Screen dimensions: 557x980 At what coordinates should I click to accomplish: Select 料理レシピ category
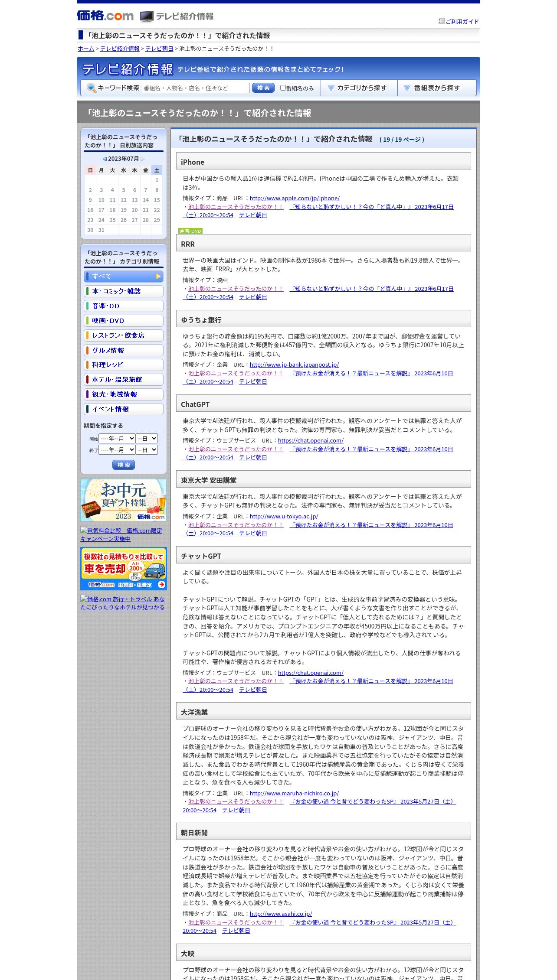pos(124,365)
